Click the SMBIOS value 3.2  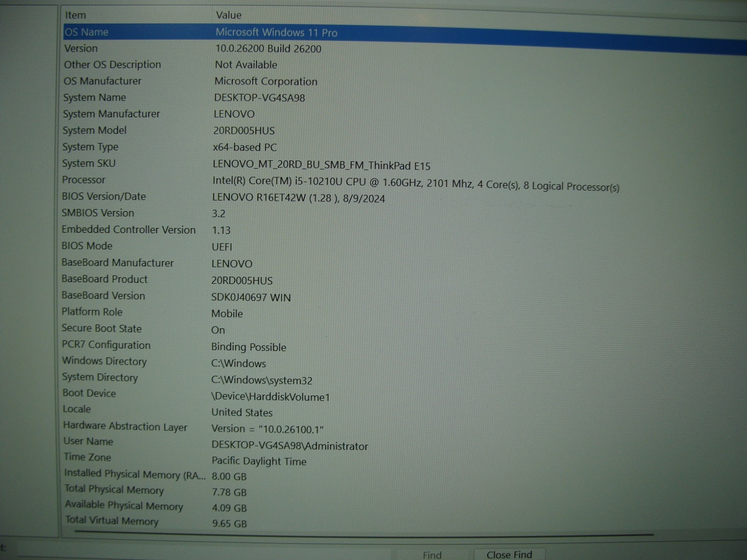click(x=218, y=214)
